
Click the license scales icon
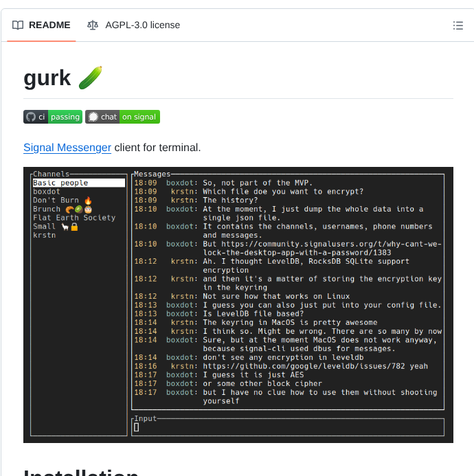(x=93, y=25)
